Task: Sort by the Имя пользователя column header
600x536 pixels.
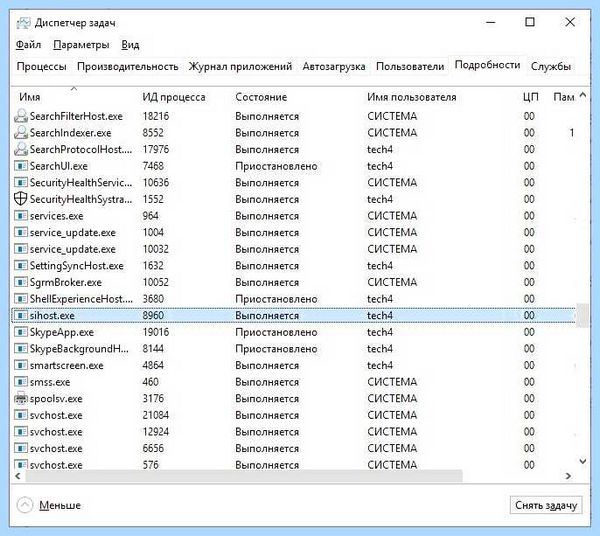Action: [x=412, y=97]
